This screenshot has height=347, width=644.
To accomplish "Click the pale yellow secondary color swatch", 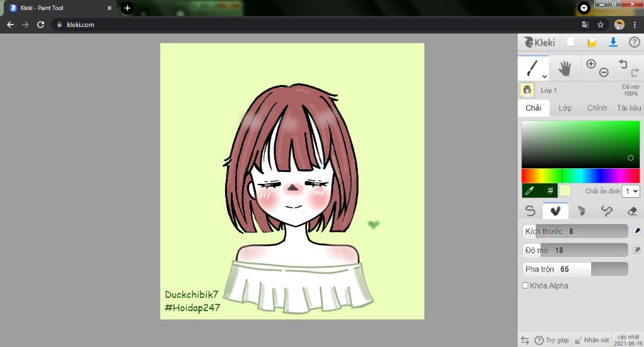I will pos(565,191).
